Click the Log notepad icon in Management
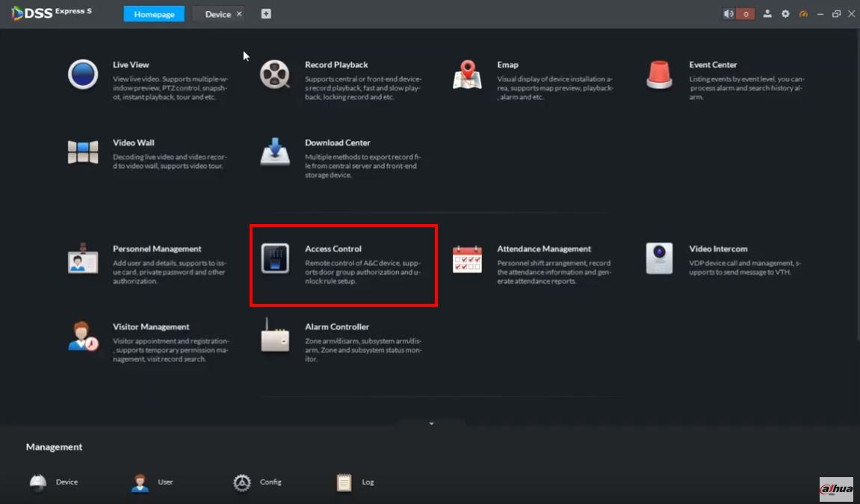 click(x=344, y=482)
